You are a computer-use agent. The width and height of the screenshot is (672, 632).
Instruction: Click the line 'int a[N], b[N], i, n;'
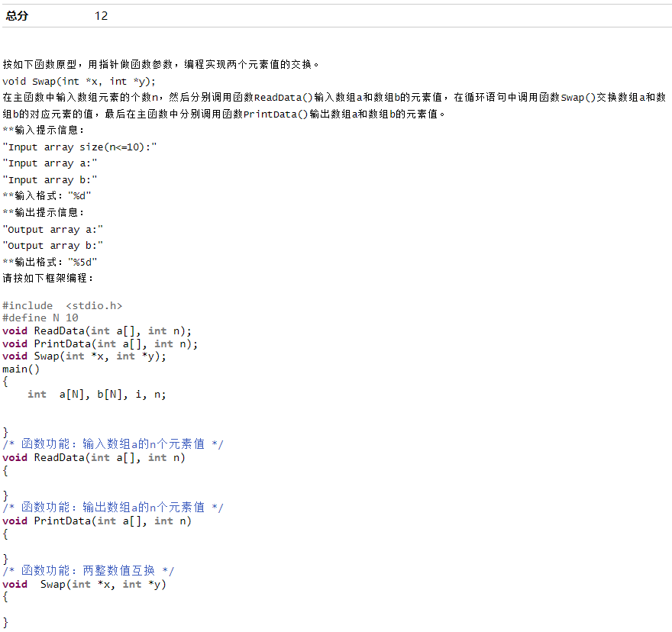tap(96, 394)
